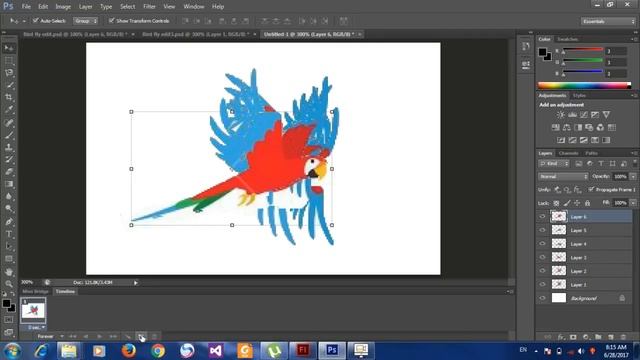
Task: Open the Essentials workspace dropdown
Action: (x=608, y=21)
